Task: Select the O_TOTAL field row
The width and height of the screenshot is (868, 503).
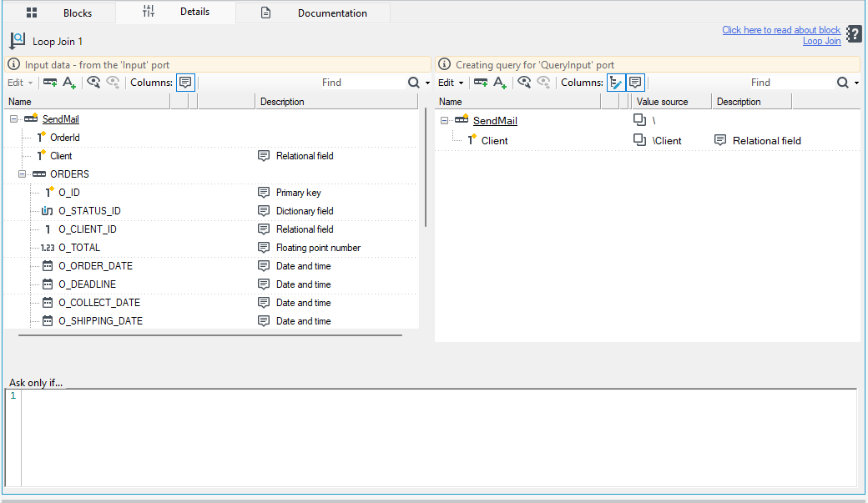Action: point(211,248)
